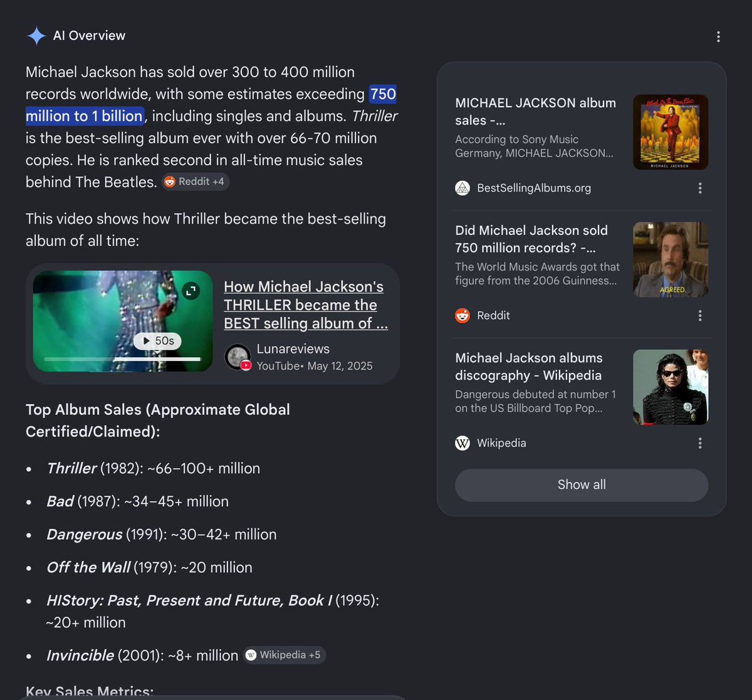Click the YouTube May 12, 2025 caption
This screenshot has height=700, width=752.
coord(315,366)
